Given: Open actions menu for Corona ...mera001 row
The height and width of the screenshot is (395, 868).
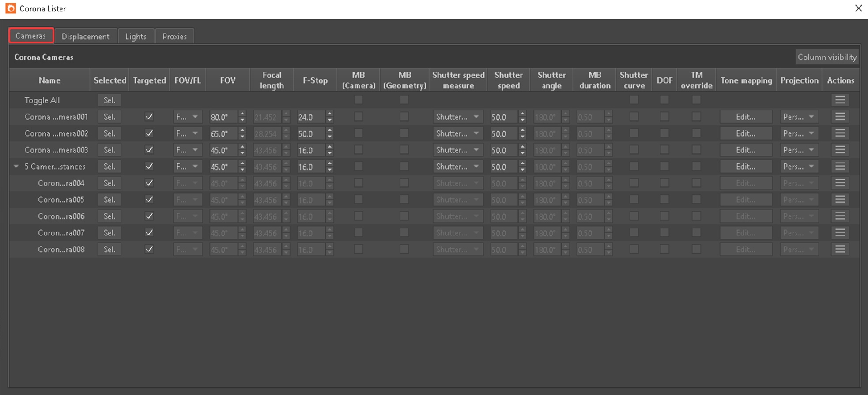Looking at the screenshot, I should pyautogui.click(x=840, y=117).
